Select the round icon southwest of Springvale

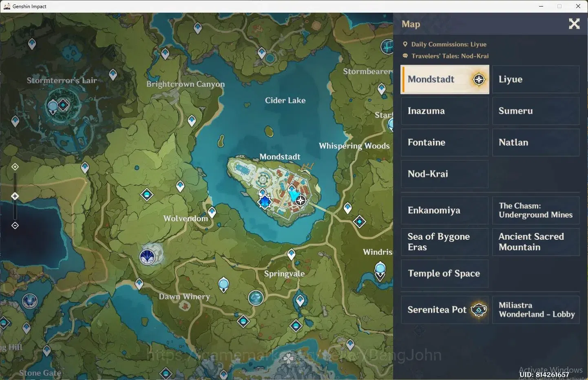pyautogui.click(x=256, y=298)
